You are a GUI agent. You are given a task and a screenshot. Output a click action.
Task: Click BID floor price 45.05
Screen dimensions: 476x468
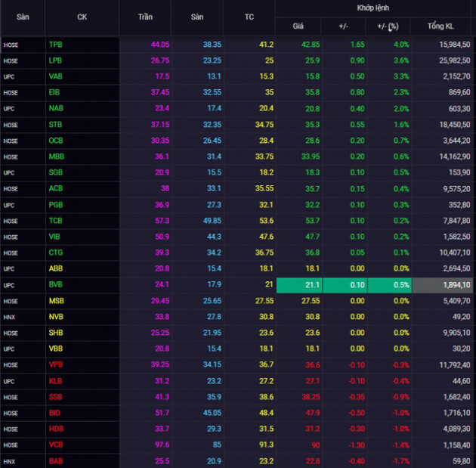point(212,413)
